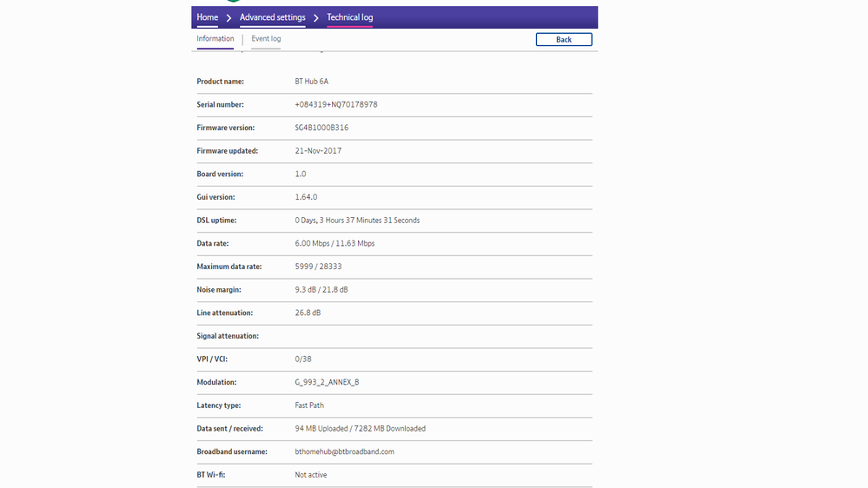The width and height of the screenshot is (868, 488).
Task: Click the Product name label
Action: [x=220, y=82]
